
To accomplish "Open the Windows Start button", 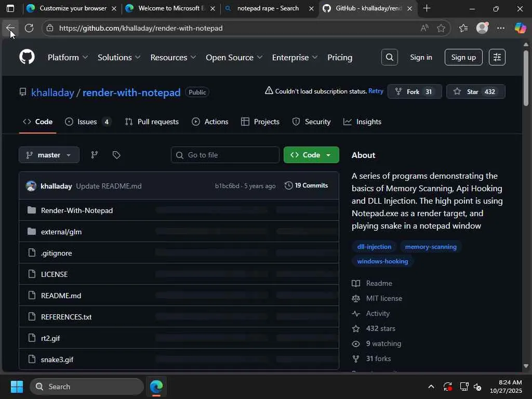I will (17, 387).
